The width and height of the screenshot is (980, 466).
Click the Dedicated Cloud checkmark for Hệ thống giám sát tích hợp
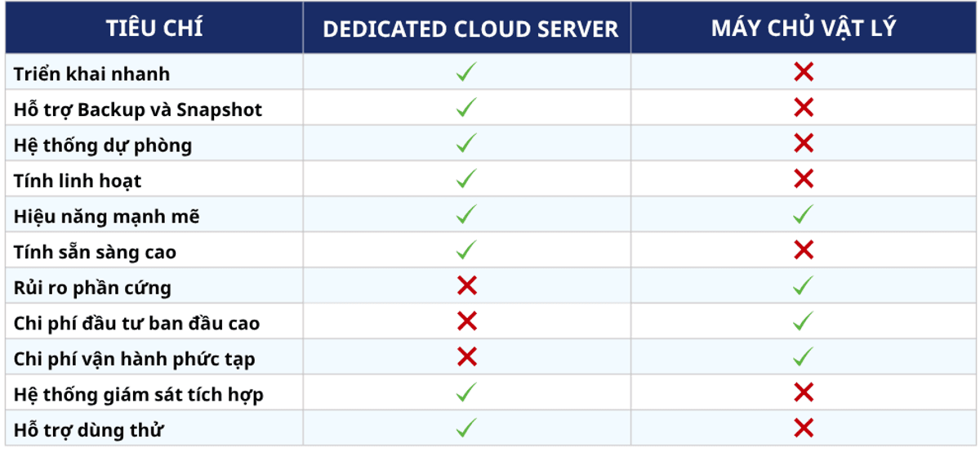[x=466, y=393]
